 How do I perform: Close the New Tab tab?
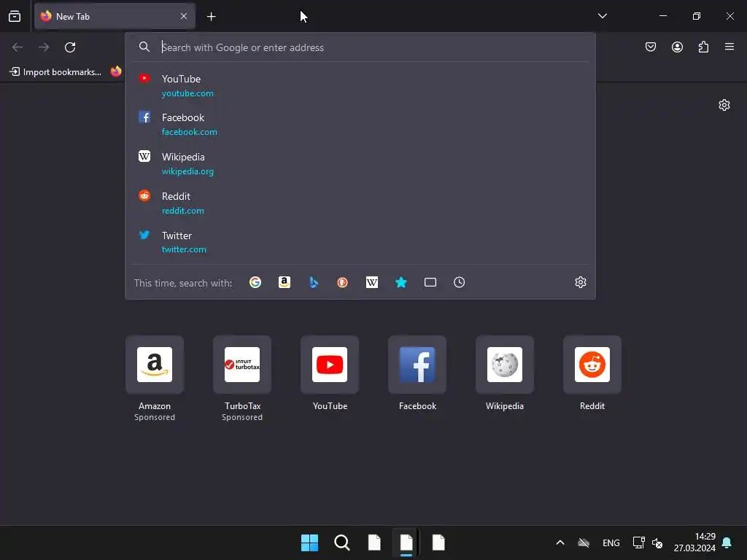(x=184, y=16)
